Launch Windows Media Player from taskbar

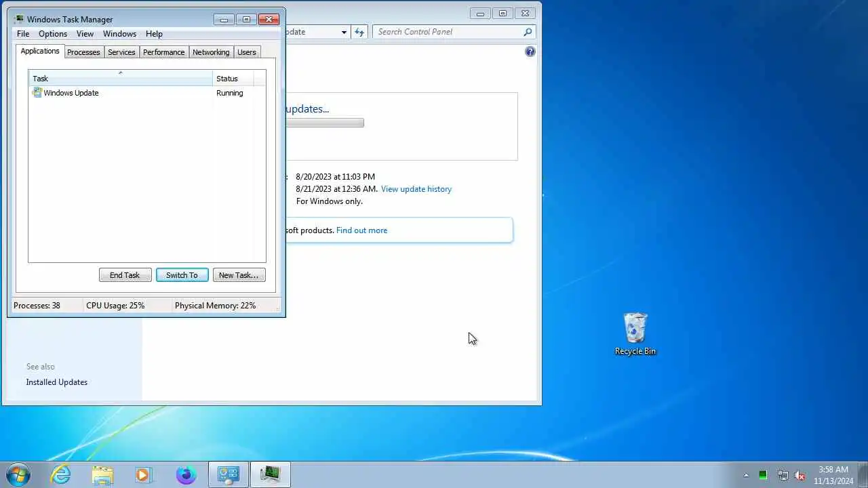coord(144,474)
